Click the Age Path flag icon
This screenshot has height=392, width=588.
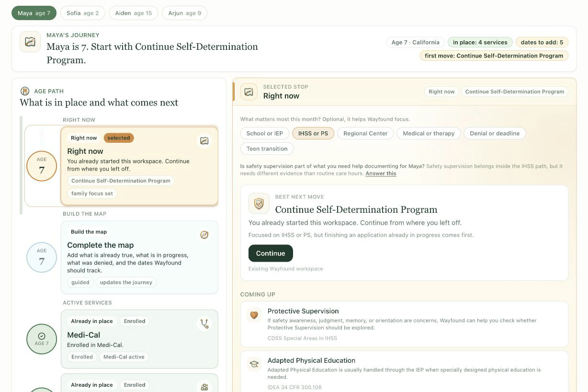pos(25,91)
